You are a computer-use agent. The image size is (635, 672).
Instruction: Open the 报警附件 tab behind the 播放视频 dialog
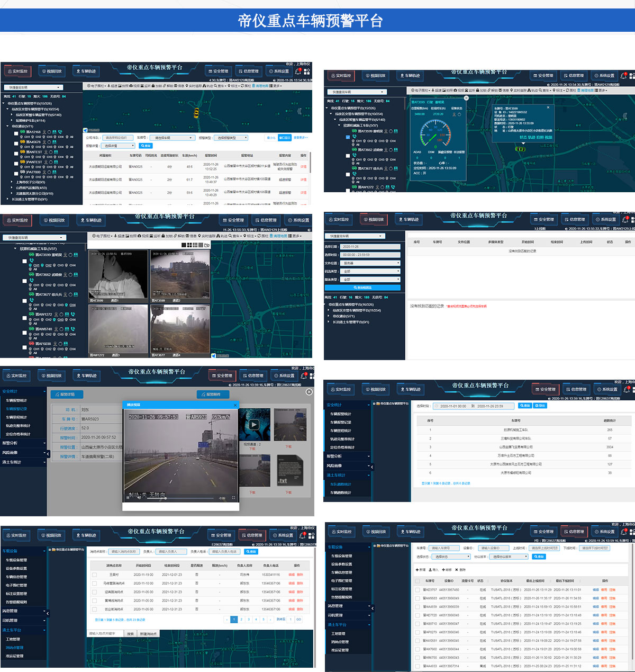coord(213,395)
